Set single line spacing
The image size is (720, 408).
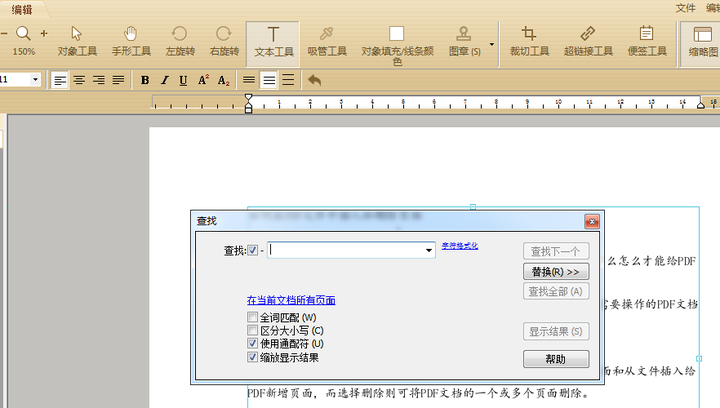point(249,80)
